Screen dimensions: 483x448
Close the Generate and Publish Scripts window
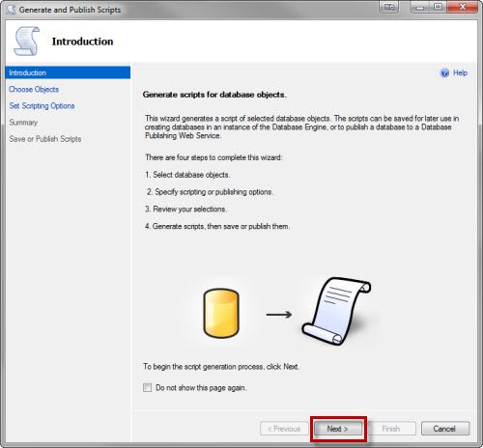(x=463, y=7)
